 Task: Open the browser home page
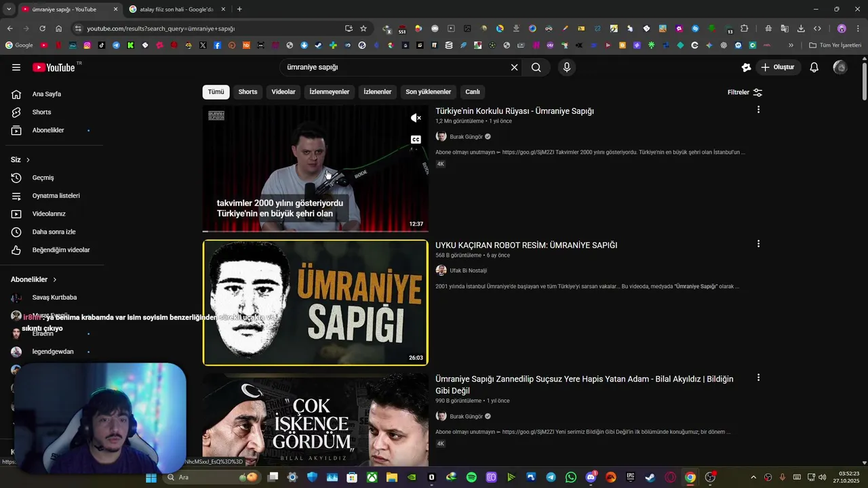point(59,28)
